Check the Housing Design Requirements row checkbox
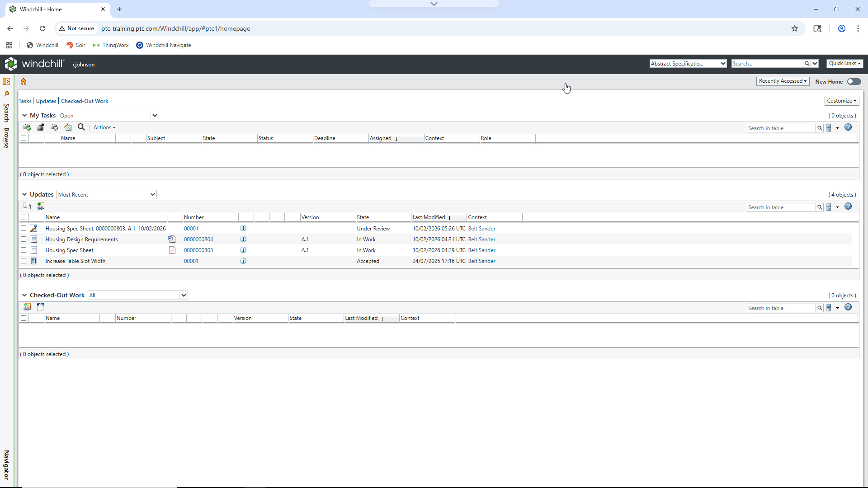 (x=24, y=239)
